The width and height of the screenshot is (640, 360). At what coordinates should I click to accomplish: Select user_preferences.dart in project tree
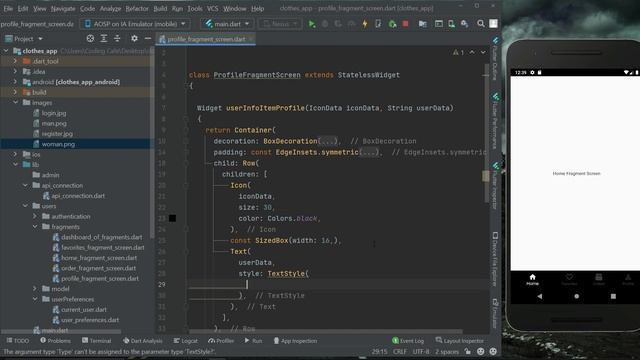pyautogui.click(x=90, y=320)
